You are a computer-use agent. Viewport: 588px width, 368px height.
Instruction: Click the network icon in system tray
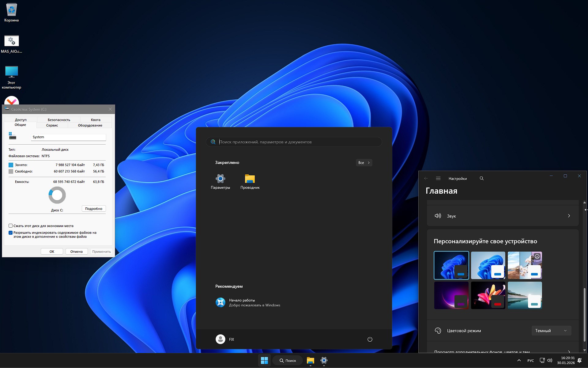tap(542, 361)
